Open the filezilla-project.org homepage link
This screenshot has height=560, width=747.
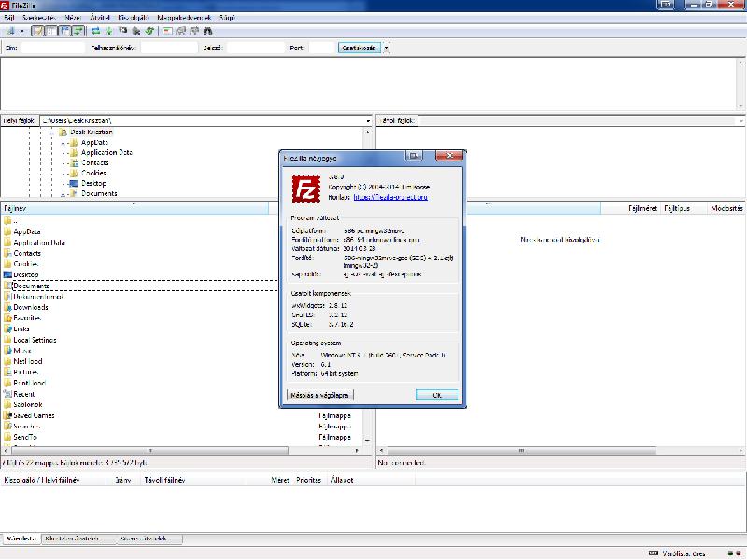coord(390,197)
